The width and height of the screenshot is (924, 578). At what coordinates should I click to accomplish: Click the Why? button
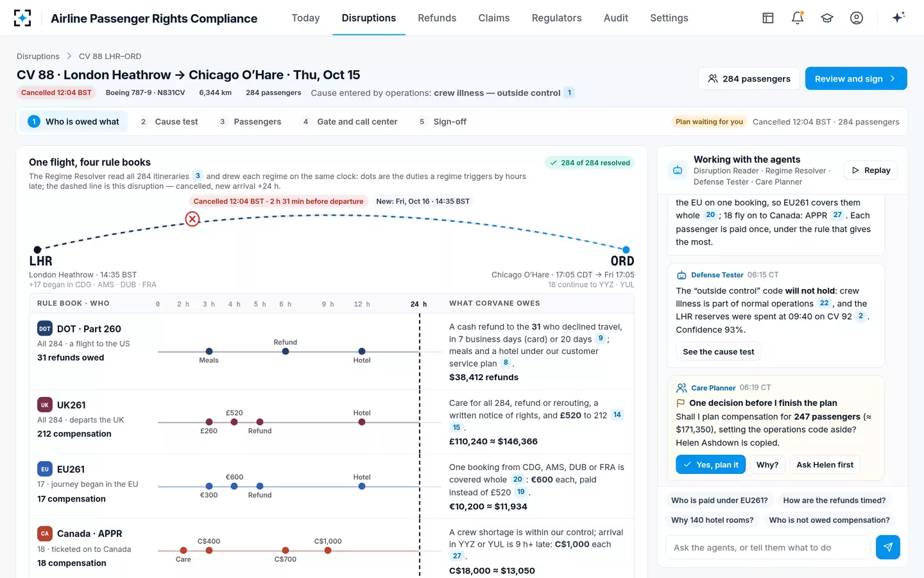[x=767, y=464]
